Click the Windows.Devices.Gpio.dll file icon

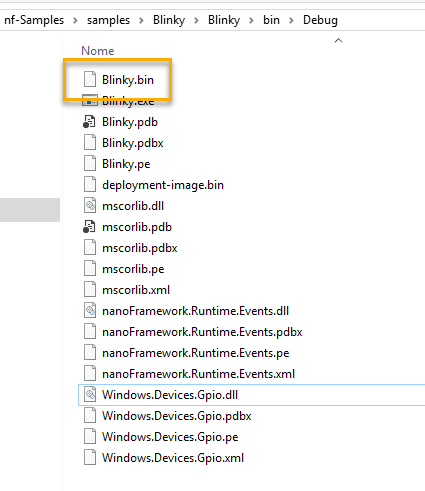[x=90, y=394]
